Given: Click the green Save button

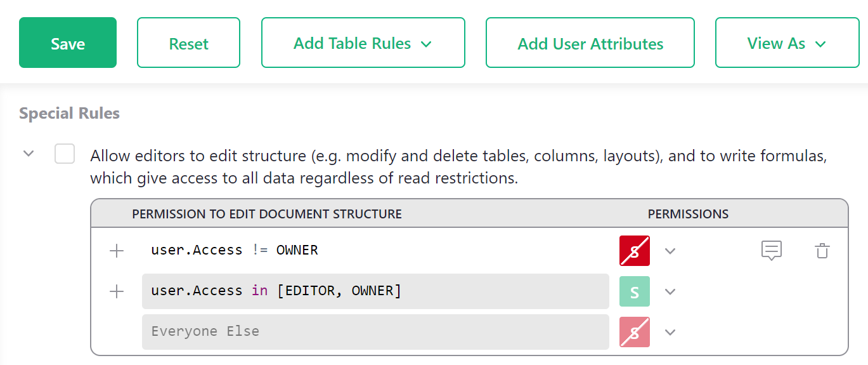Looking at the screenshot, I should pos(68,43).
